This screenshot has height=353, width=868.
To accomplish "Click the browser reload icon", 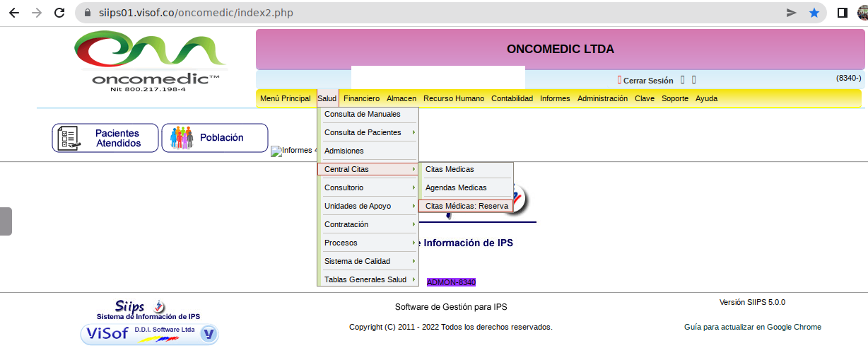I will pyautogui.click(x=59, y=13).
